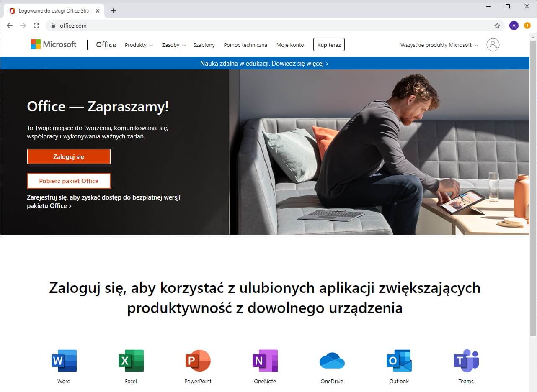Click the OneDrive label text

pyautogui.click(x=332, y=381)
